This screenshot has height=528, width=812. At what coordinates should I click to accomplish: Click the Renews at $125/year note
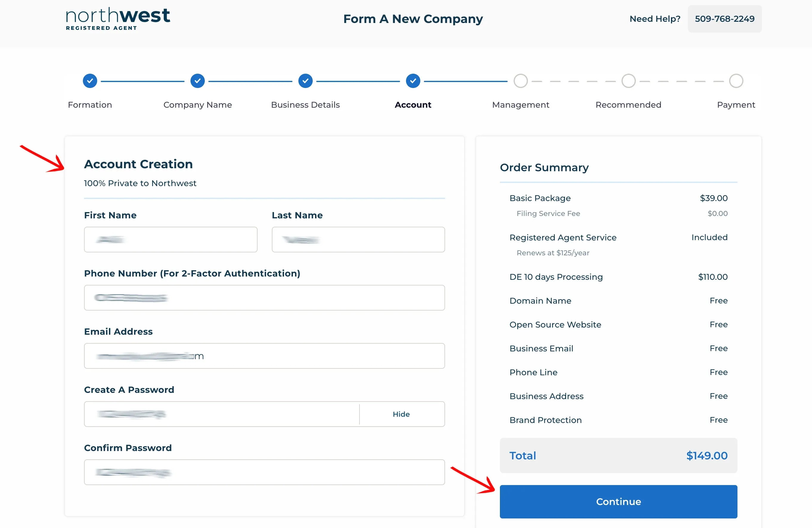[x=553, y=253]
